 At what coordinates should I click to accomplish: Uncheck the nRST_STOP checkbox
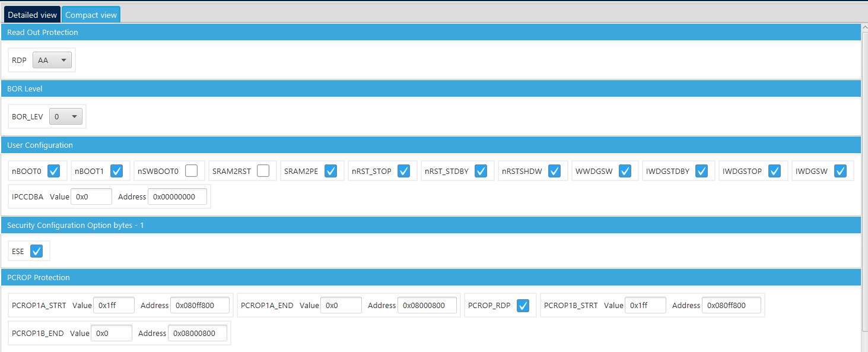(403, 170)
